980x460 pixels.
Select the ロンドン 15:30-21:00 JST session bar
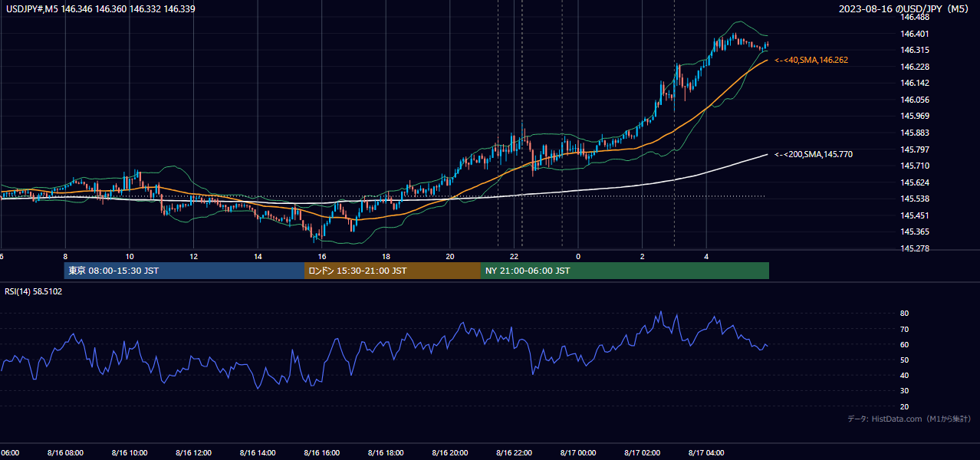393,271
